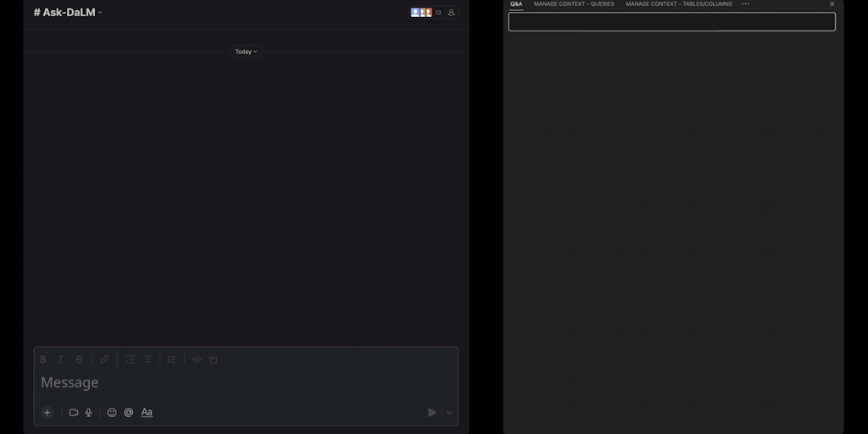The image size is (868, 434).
Task: Click the Q&A question input field
Action: [x=671, y=22]
